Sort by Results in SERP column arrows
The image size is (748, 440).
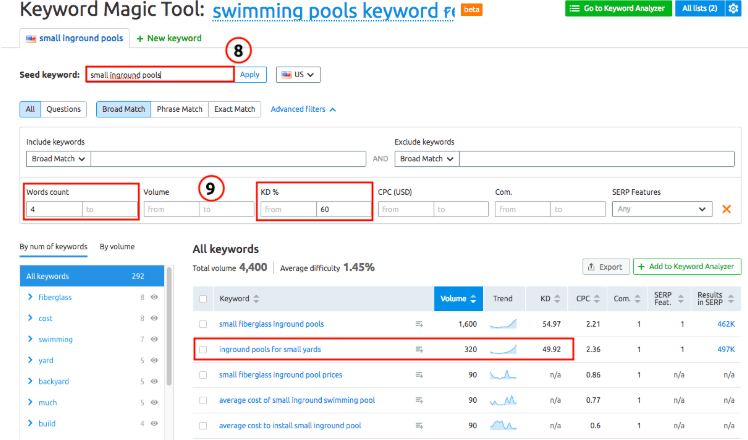coord(731,299)
